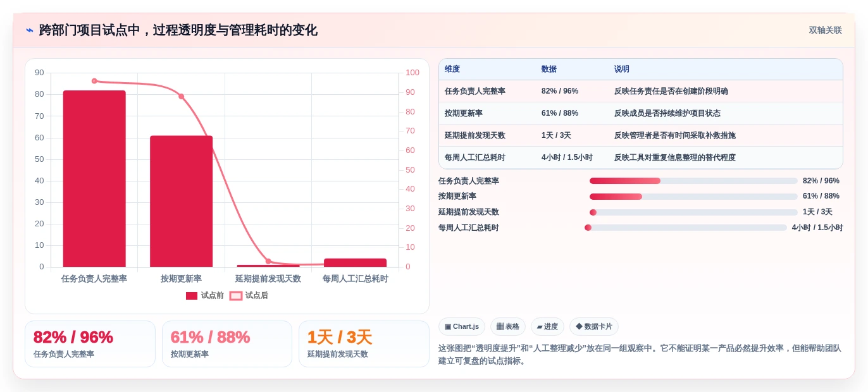
Task: Click the line point above 按期更新率 bar
Action: pyautogui.click(x=181, y=96)
